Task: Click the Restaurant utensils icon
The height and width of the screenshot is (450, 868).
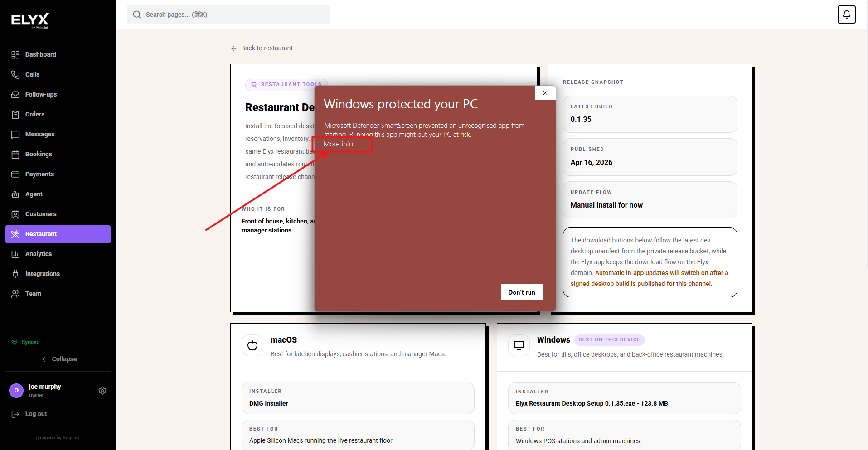Action: (15, 234)
